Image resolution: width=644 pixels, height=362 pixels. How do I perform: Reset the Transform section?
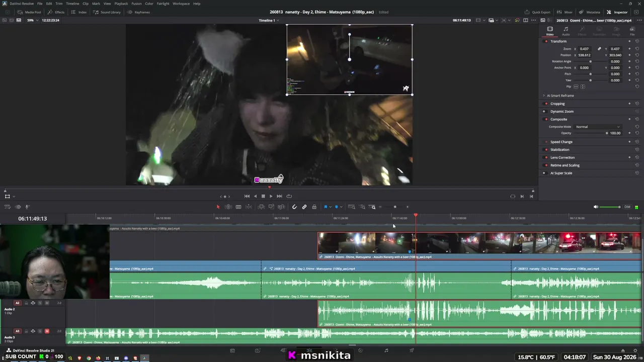click(637, 41)
